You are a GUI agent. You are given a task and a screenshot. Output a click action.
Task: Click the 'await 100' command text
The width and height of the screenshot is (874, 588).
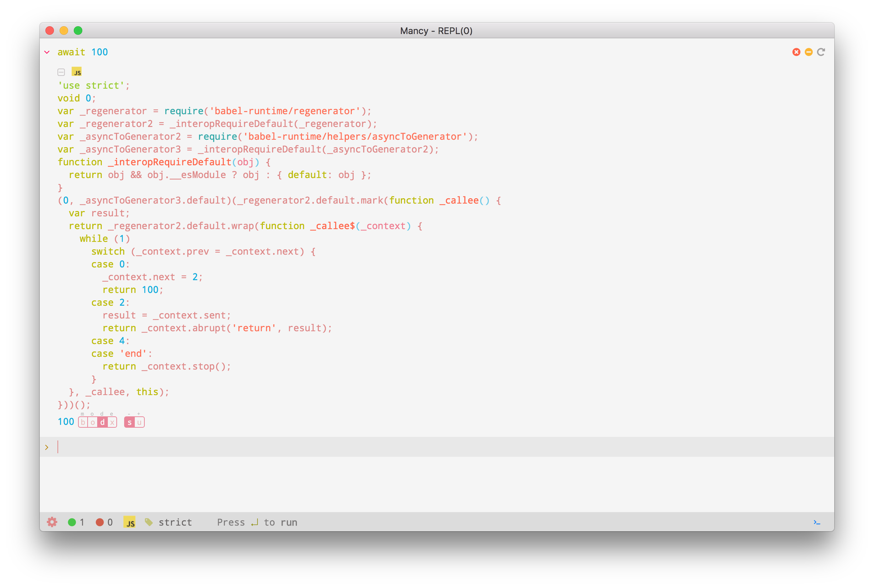(x=83, y=52)
